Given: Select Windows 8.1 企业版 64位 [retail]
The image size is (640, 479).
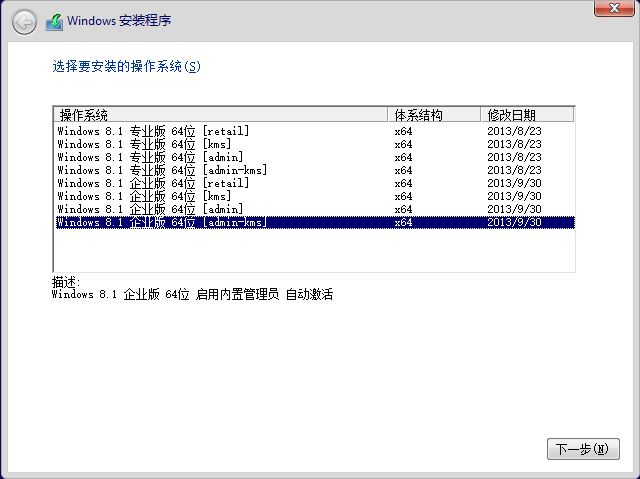Looking at the screenshot, I should [314, 183].
